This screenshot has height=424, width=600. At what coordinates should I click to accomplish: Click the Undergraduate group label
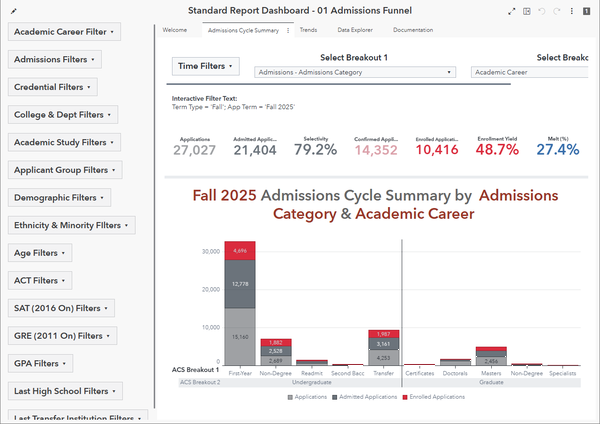(x=312, y=382)
